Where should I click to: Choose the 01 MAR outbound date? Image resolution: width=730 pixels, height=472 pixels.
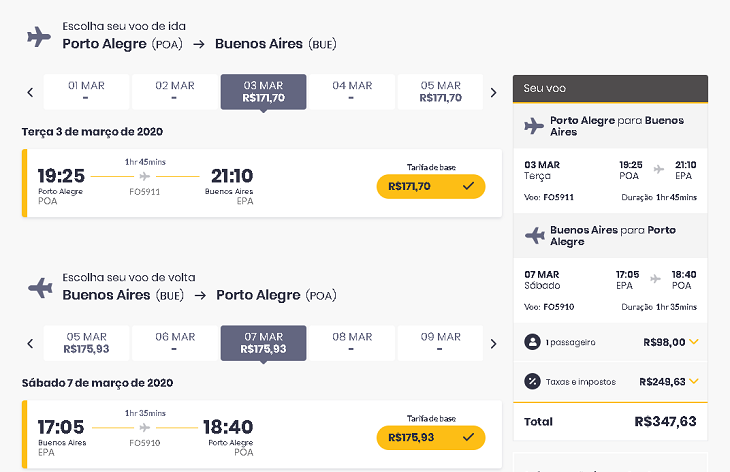pos(87,92)
